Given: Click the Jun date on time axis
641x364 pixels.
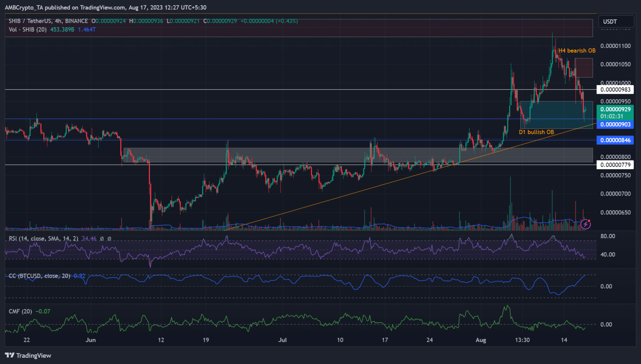Looking at the screenshot, I should point(91,340).
